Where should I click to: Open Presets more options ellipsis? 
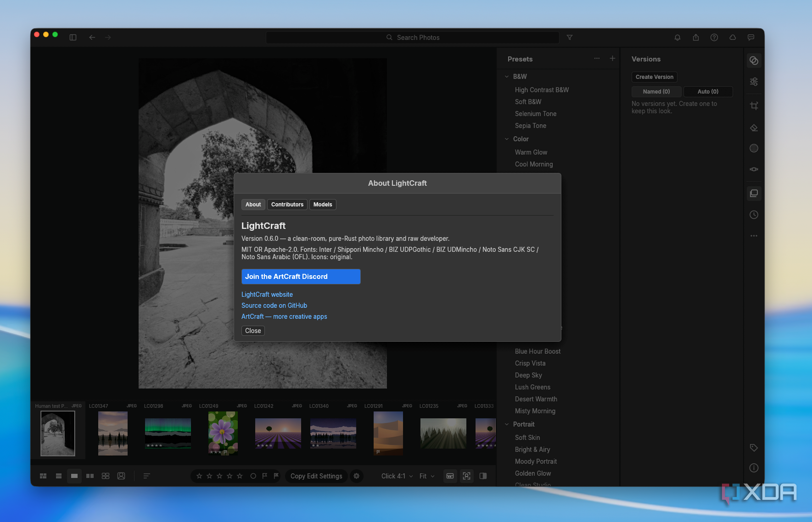[597, 58]
